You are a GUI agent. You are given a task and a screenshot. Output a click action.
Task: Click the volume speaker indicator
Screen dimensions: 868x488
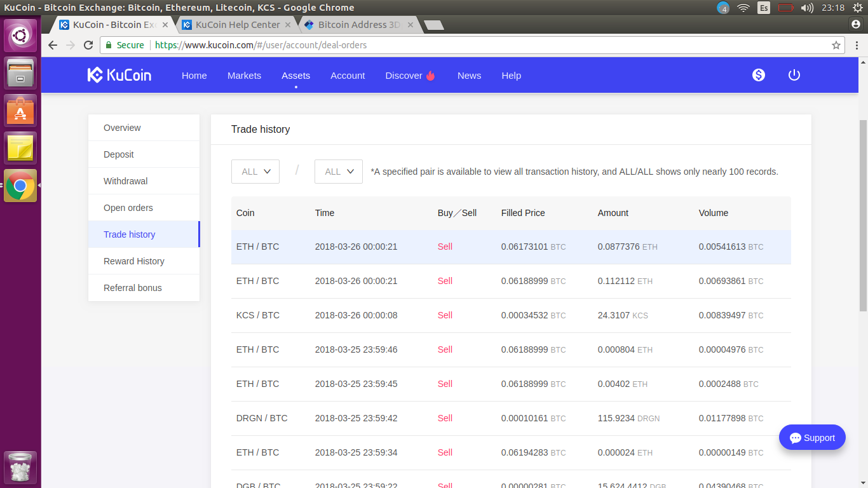[808, 8]
